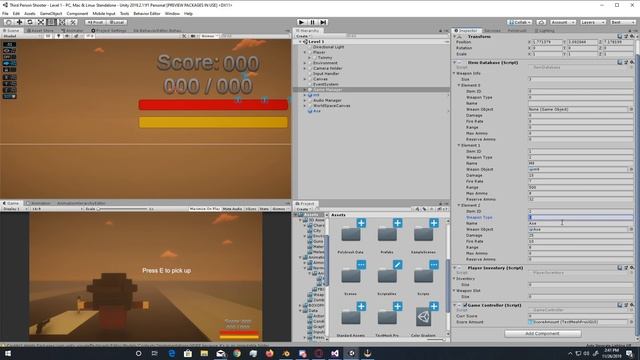Image resolution: width=640 pixels, height=360 pixels.
Task: Click the Polybrush Data folder thumbnail
Action: (351, 234)
